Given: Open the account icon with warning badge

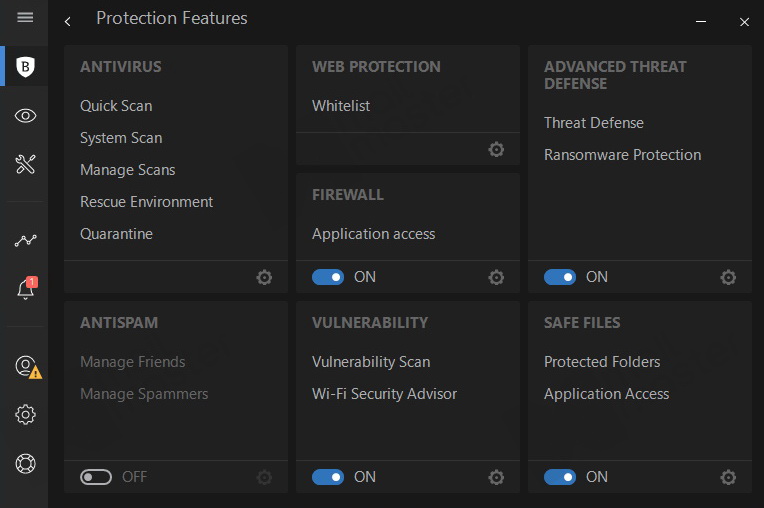Looking at the screenshot, I should pos(27,366).
